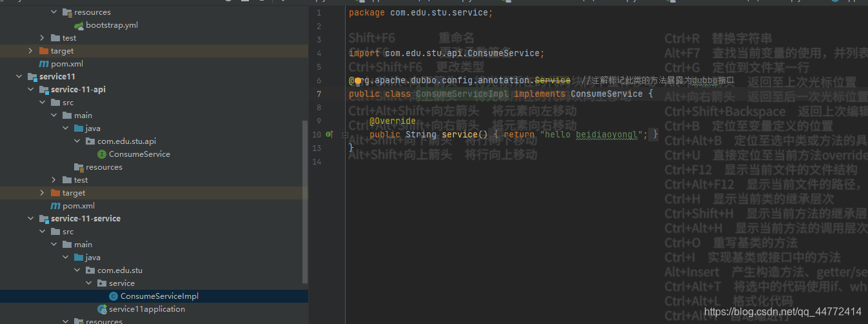This screenshot has width=868, height=324.
Task: Click the service package icon under com.edu.stu
Action: [x=102, y=283]
